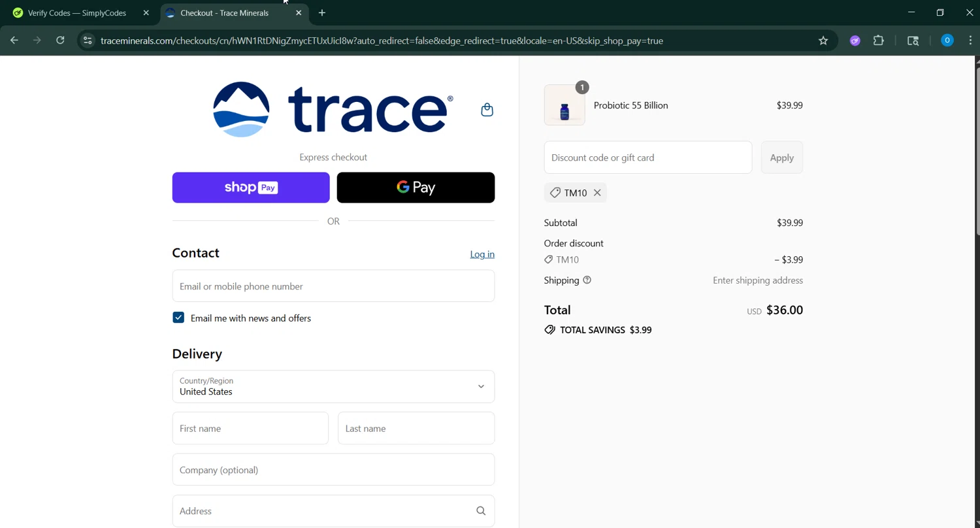980x528 pixels.
Task: Click the shipping info question mark icon
Action: tap(587, 280)
